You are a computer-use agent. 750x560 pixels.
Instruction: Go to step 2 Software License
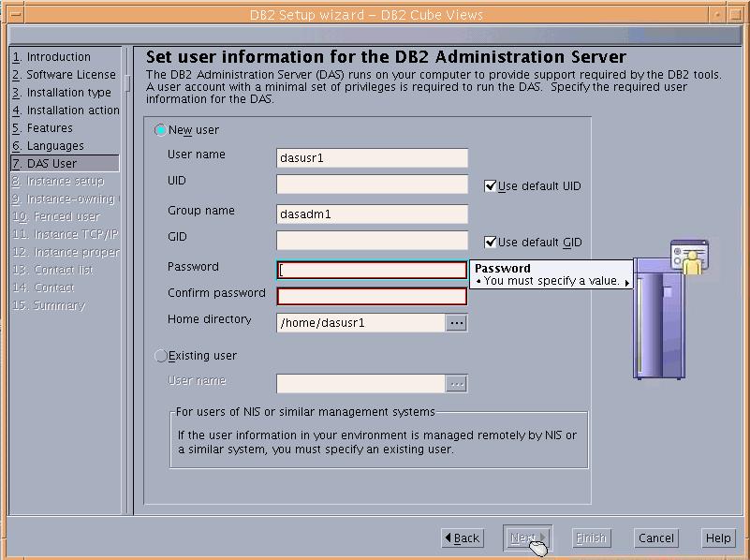pos(64,75)
